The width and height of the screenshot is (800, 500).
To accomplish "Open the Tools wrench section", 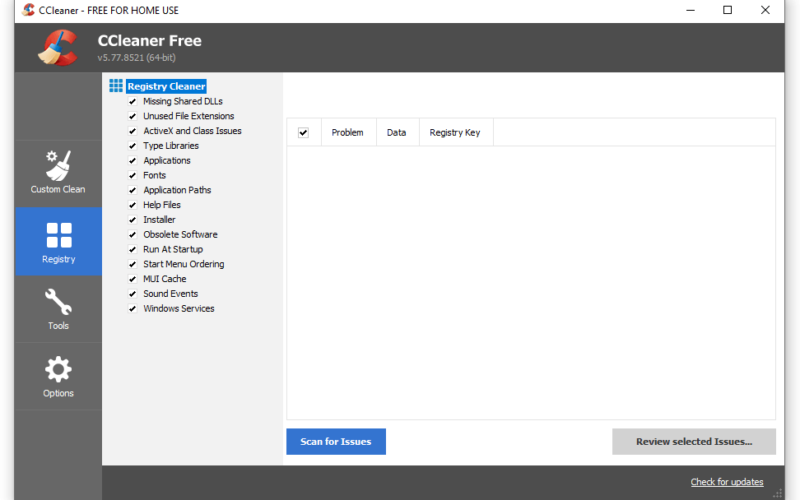I will pyautogui.click(x=58, y=309).
